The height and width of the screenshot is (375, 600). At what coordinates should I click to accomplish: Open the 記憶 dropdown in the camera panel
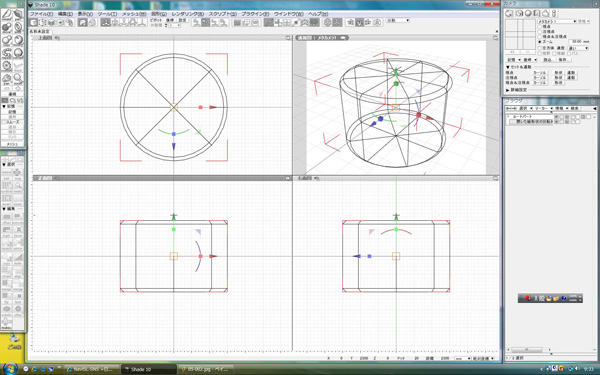(514, 60)
